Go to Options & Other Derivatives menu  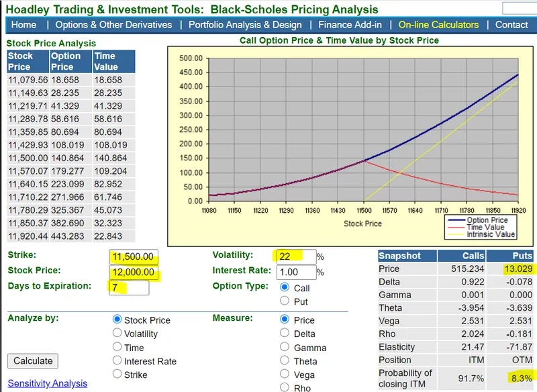point(113,25)
